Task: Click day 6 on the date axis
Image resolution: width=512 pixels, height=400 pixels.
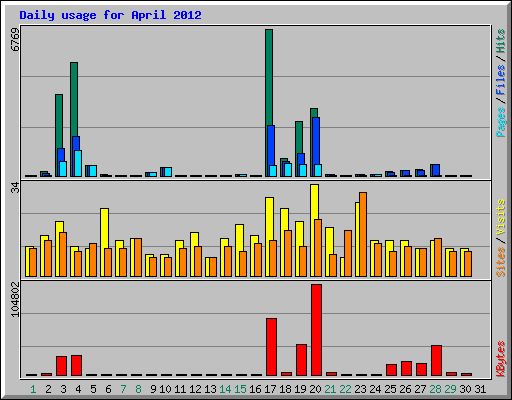Action: click(108, 389)
